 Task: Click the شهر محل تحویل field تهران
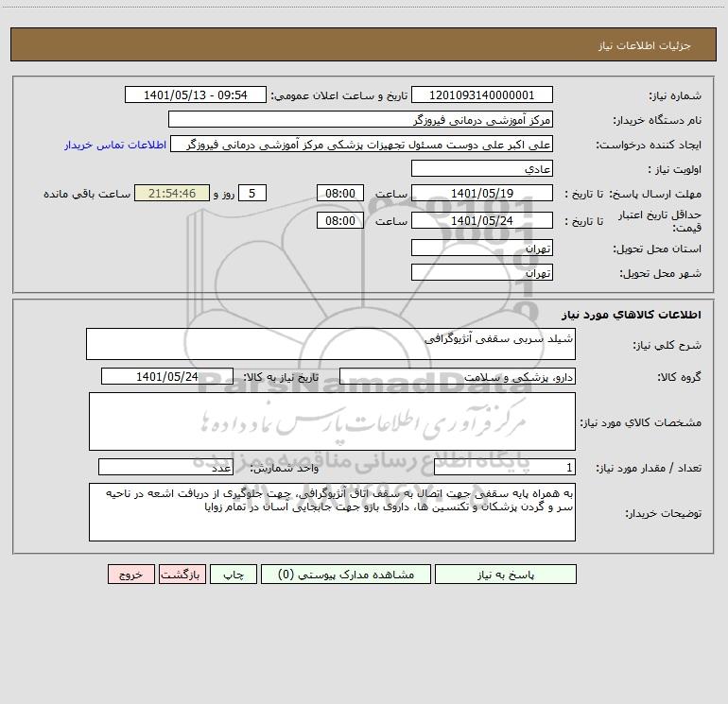click(x=482, y=272)
